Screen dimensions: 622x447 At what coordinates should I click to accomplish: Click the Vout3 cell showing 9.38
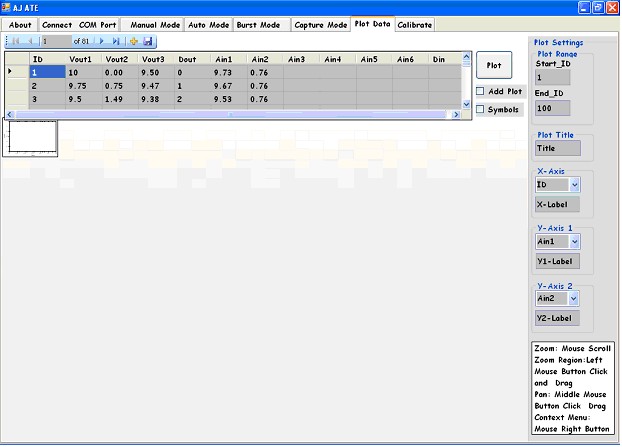pos(156,99)
